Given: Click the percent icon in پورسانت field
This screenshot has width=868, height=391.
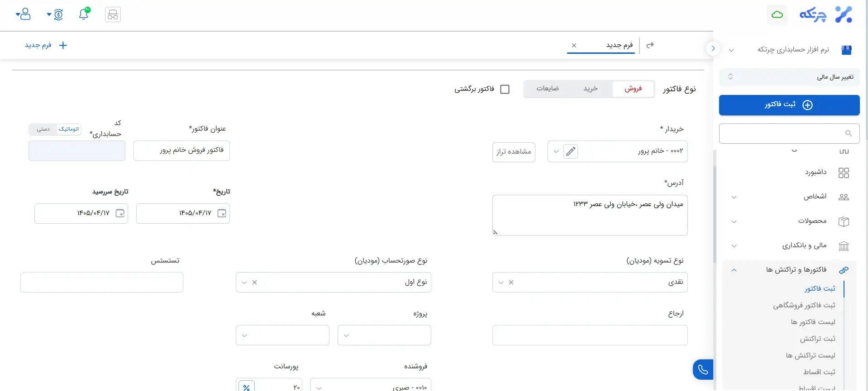Looking at the screenshot, I should click(246, 387).
